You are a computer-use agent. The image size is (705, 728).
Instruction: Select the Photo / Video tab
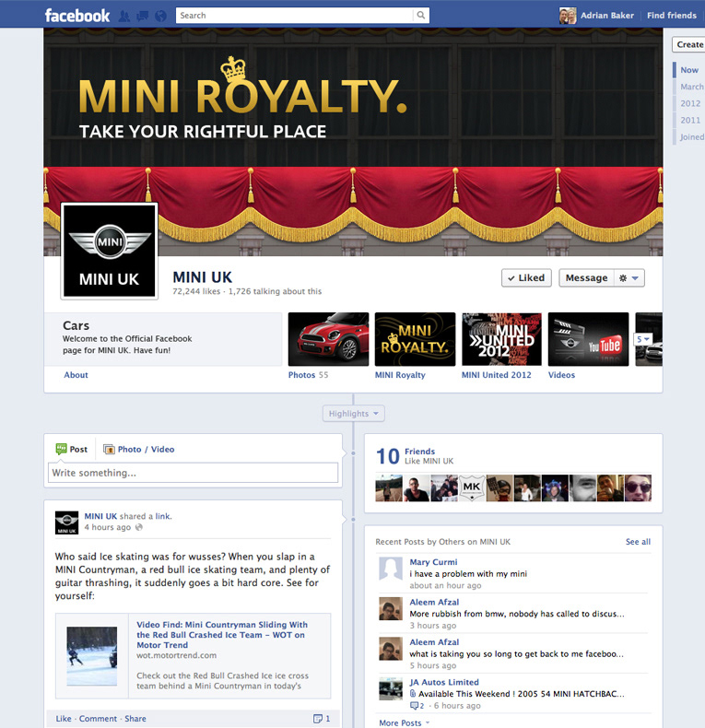[x=139, y=450]
